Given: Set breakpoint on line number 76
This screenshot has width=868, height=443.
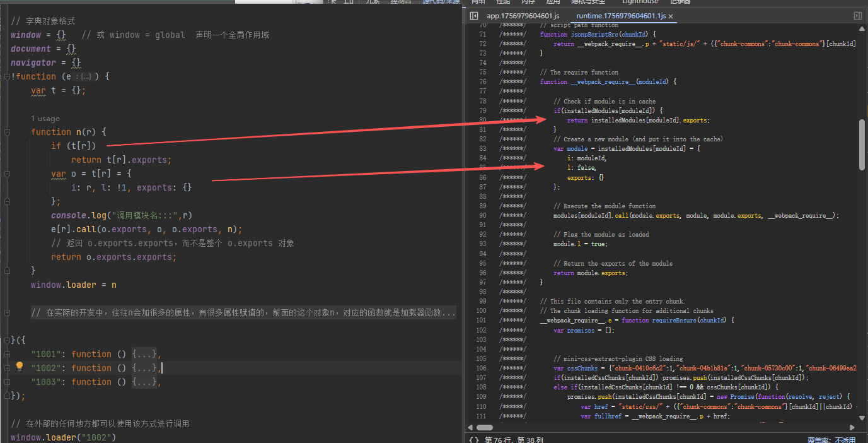Looking at the screenshot, I should 483,82.
